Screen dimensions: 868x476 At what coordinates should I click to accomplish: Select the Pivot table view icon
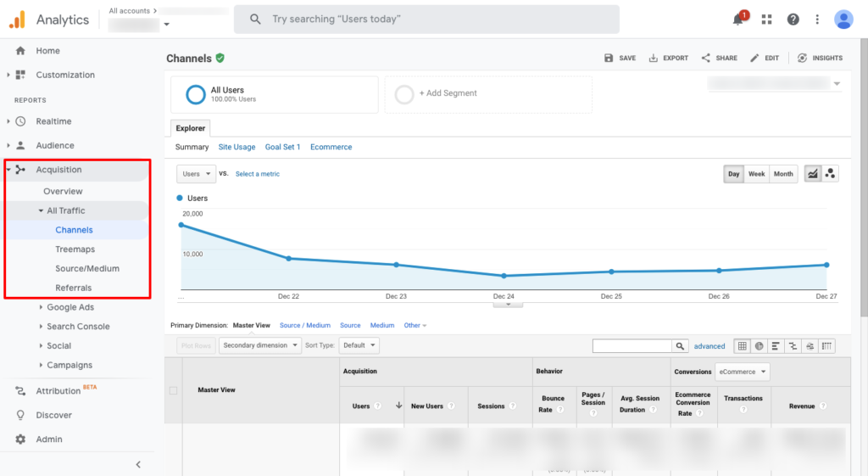click(x=826, y=346)
